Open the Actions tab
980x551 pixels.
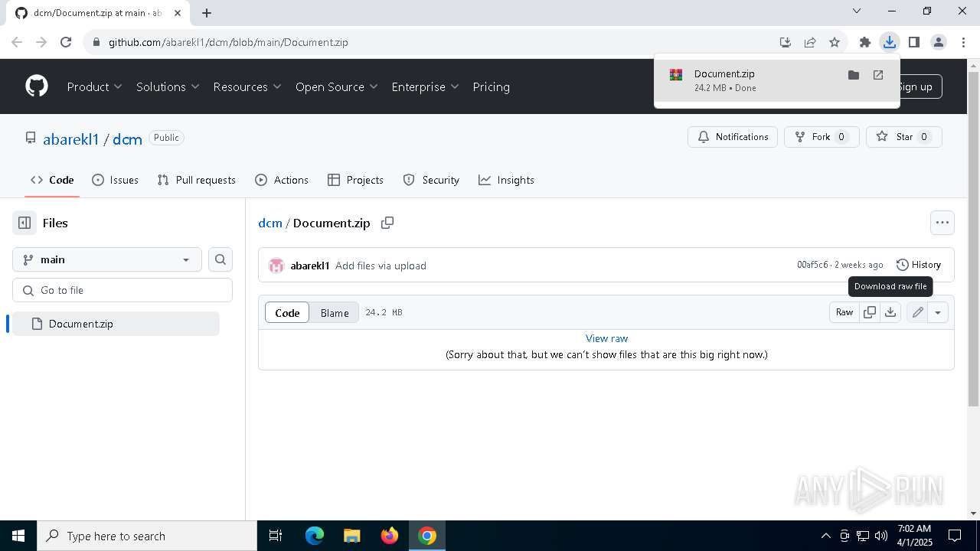point(282,180)
